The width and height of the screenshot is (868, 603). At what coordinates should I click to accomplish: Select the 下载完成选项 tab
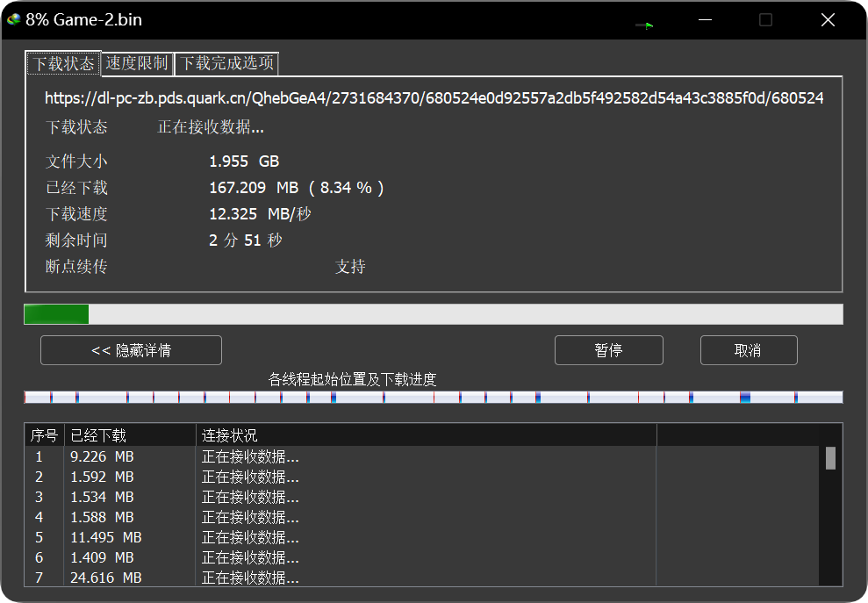pyautogui.click(x=227, y=63)
